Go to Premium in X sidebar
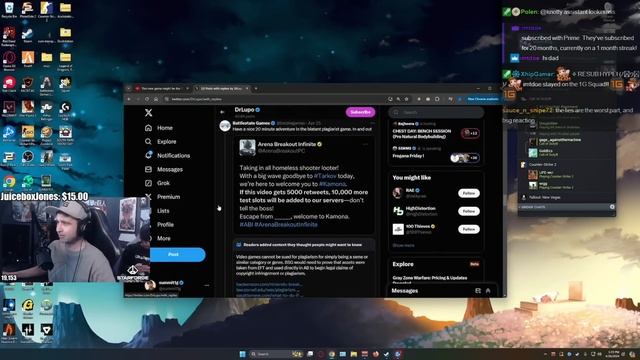640x360 pixels. (162, 197)
